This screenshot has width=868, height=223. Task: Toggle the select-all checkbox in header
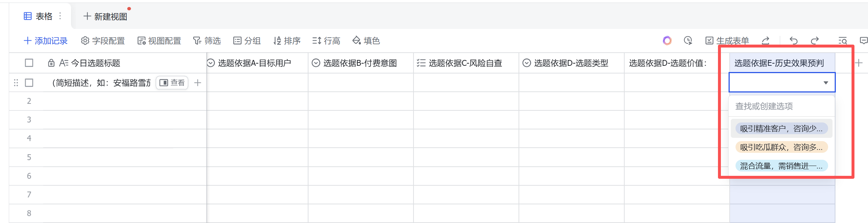29,63
